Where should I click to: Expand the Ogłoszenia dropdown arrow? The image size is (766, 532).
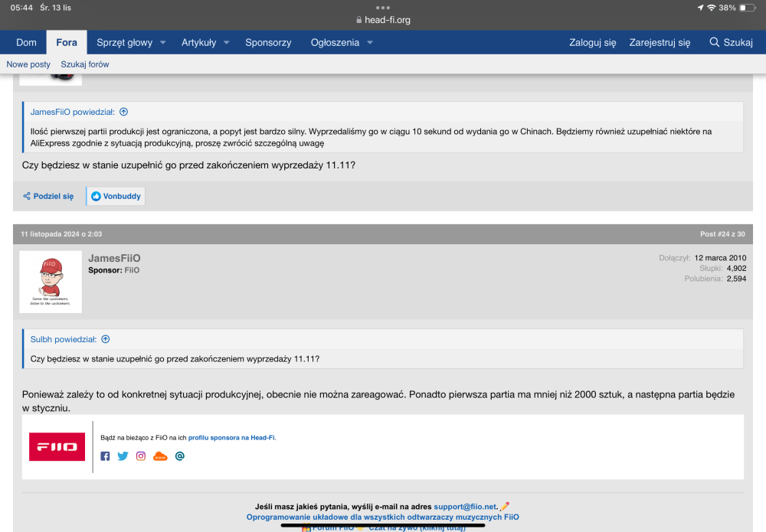(370, 43)
